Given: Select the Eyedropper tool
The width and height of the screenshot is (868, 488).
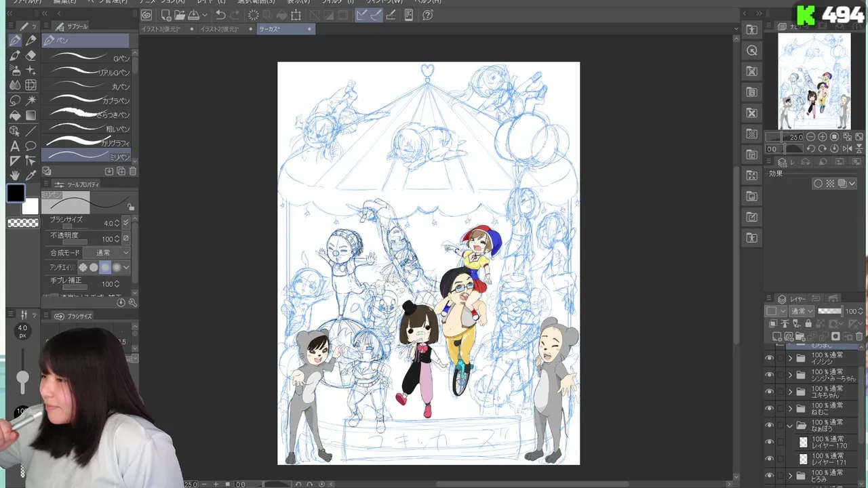Looking at the screenshot, I should pos(31,176).
